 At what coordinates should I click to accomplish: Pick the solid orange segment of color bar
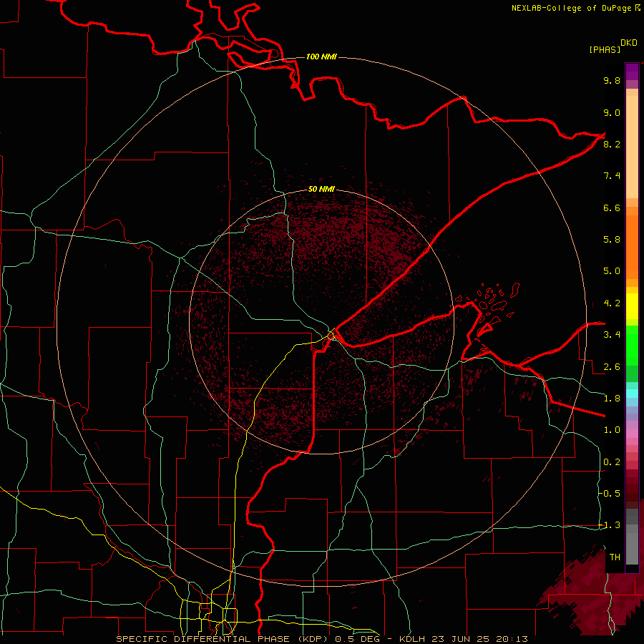coord(632,248)
